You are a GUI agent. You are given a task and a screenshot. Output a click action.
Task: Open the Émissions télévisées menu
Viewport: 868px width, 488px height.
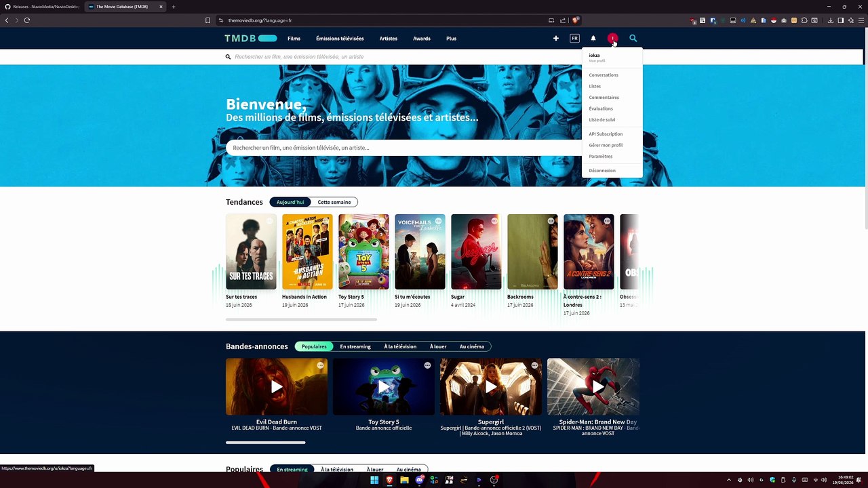click(340, 39)
